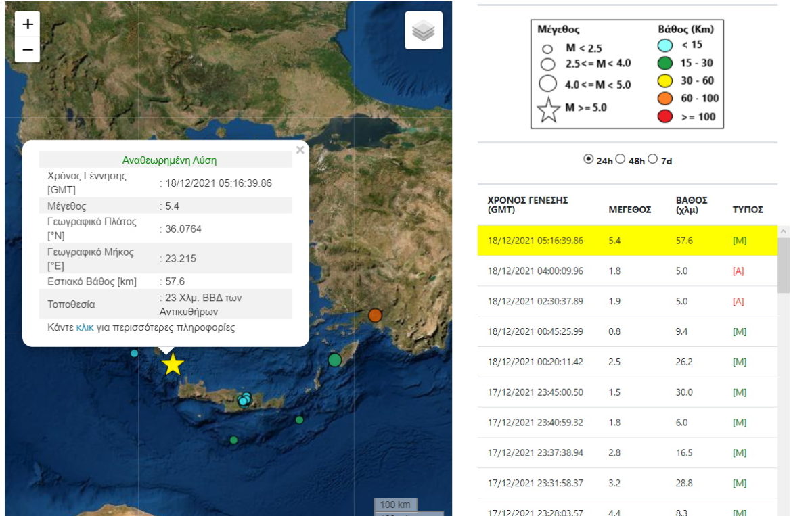Select the 48h time range
This screenshot has width=812, height=516.
click(x=620, y=160)
